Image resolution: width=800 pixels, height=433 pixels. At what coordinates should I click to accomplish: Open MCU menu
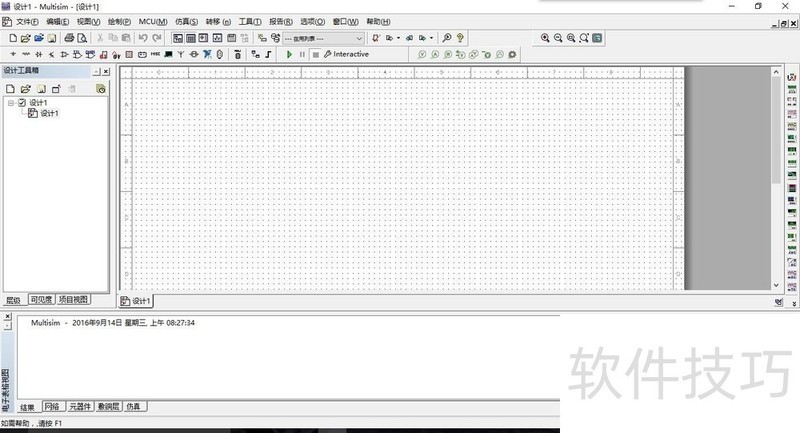(x=153, y=22)
